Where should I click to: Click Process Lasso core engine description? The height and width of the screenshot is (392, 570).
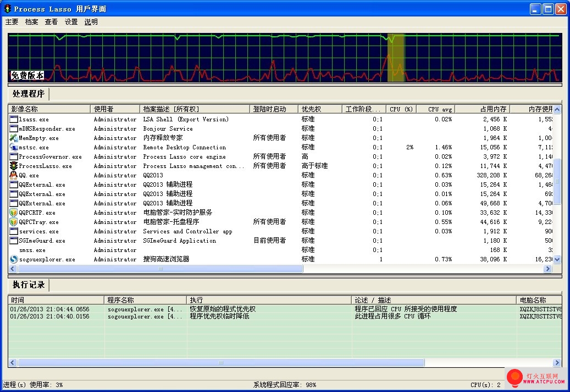(x=184, y=157)
